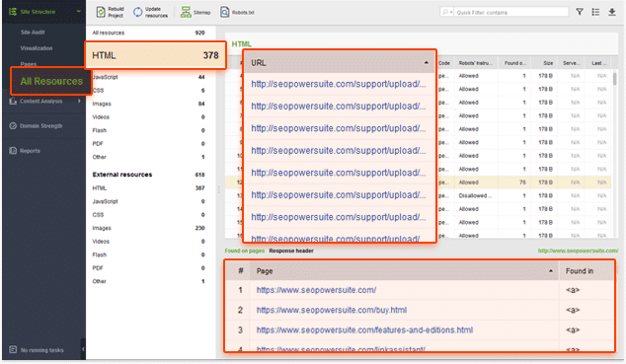Open Reports section
Image resolution: width=626 pixels, height=364 pixels.
point(30,151)
